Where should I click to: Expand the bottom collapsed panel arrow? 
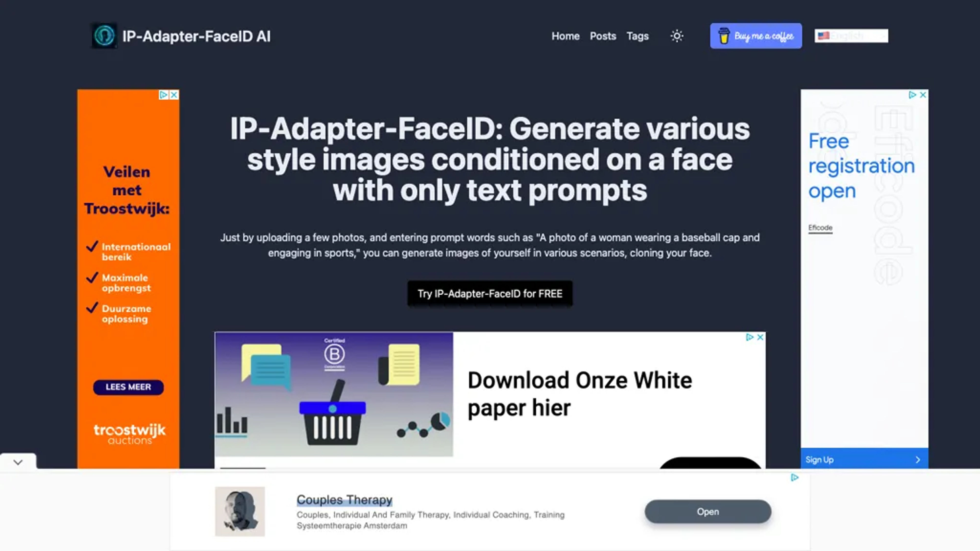coord(18,462)
